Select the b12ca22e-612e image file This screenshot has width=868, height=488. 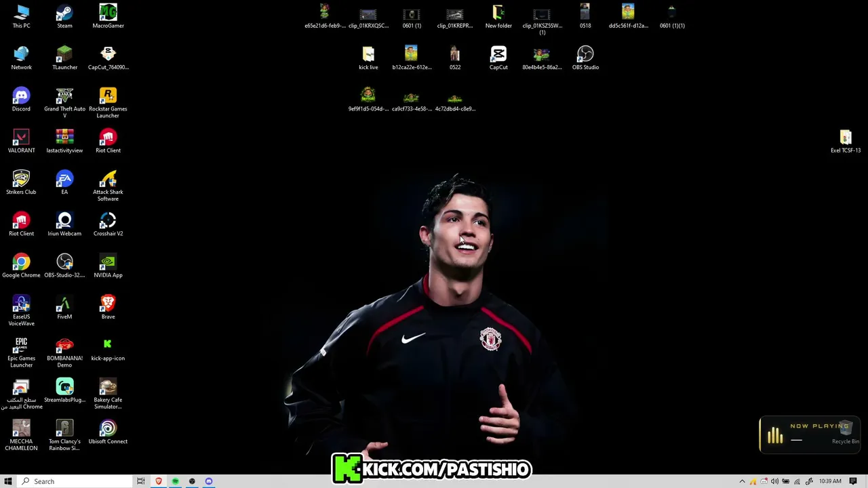point(412,58)
